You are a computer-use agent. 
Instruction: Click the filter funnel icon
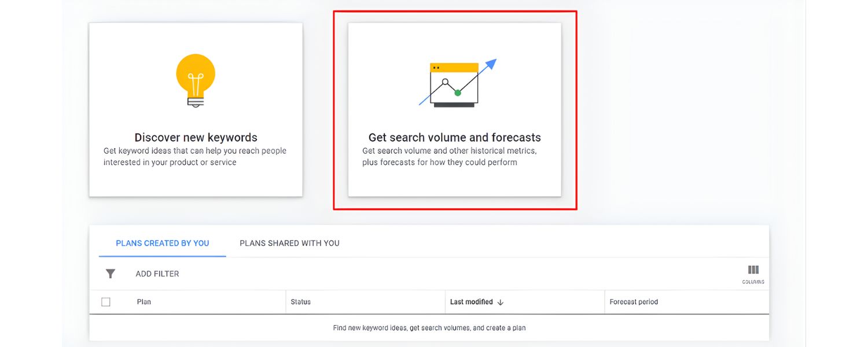coord(109,274)
